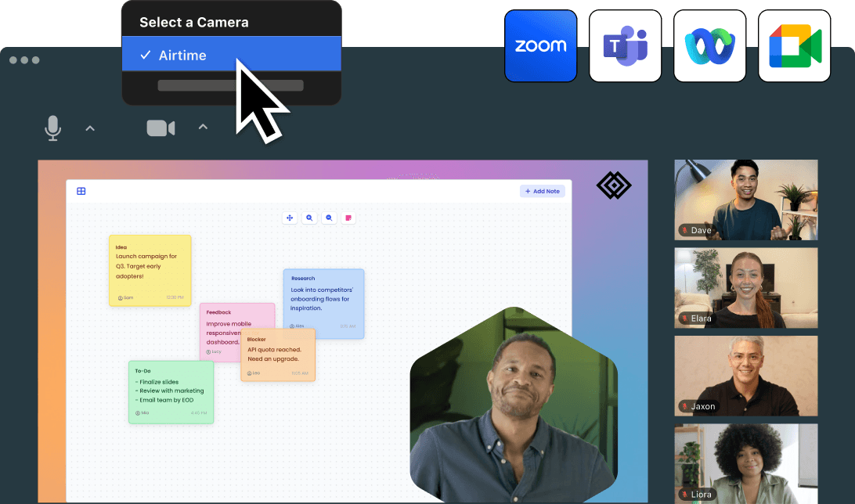The width and height of the screenshot is (855, 504).
Task: Click the author name Mia on To-Do note
Action: click(145, 413)
